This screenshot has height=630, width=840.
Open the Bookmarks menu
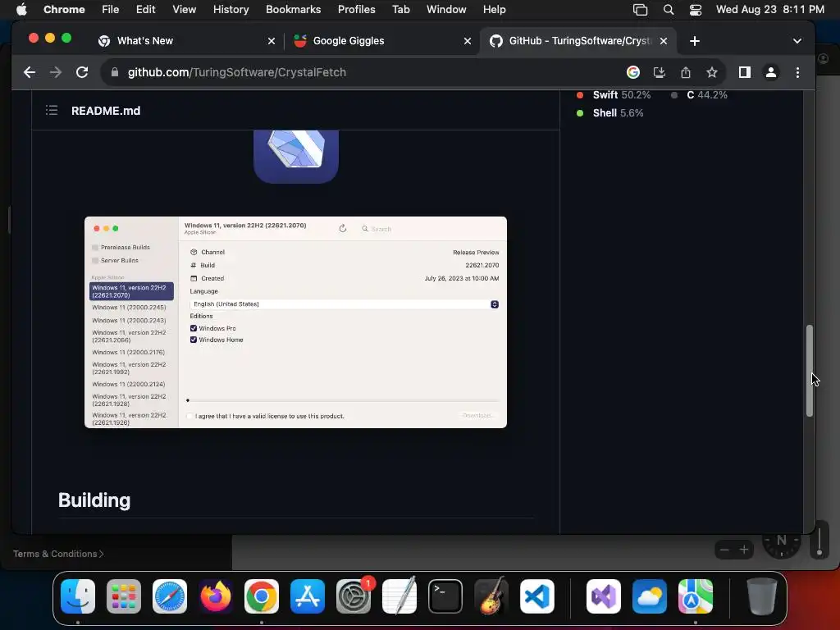pos(293,9)
